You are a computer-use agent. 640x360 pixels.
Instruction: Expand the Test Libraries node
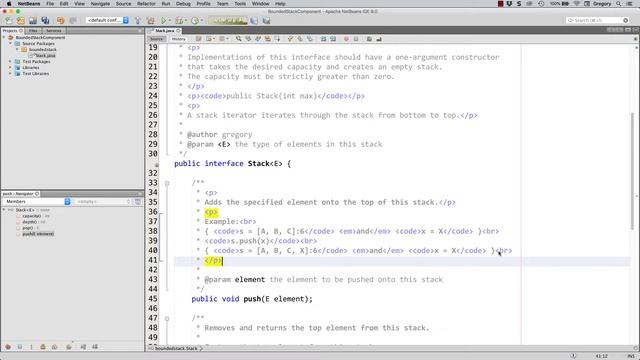tap(11, 74)
